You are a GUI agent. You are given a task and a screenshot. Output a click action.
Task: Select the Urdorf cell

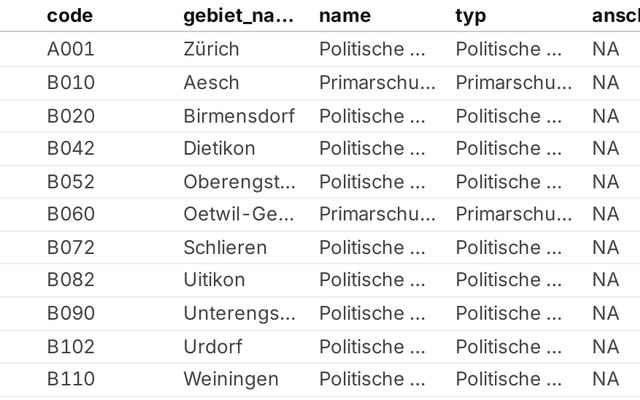pos(212,346)
